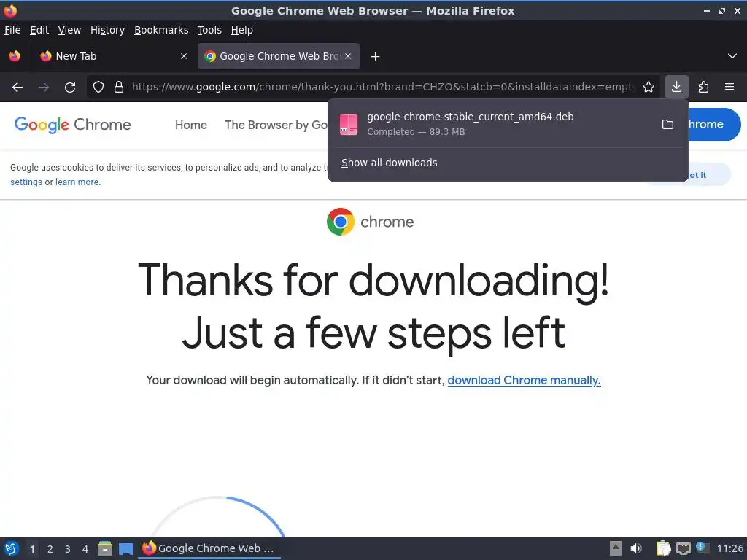Open the downloaded .deb package icon
Screen dimensions: 747x560
pyautogui.click(x=349, y=124)
